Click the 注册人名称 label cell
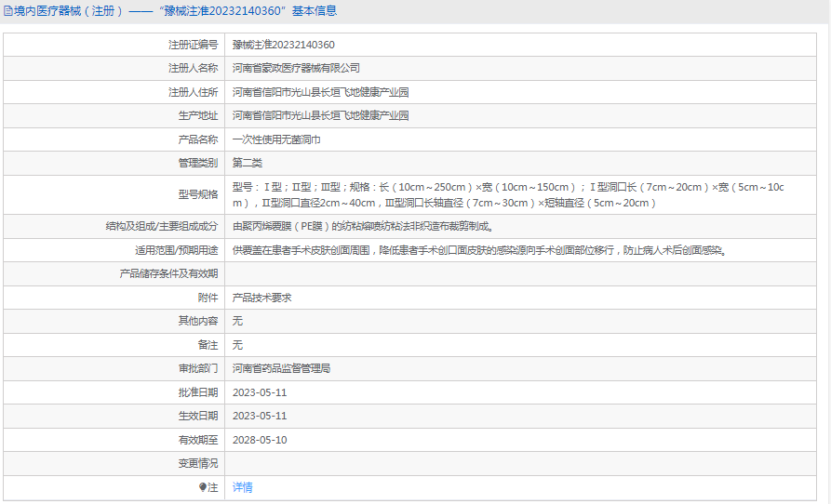 114,68
